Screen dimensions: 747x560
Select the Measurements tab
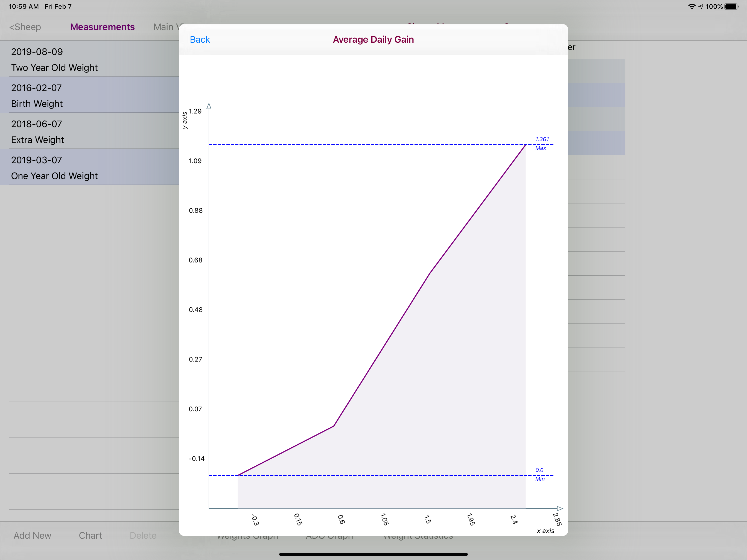point(102,27)
